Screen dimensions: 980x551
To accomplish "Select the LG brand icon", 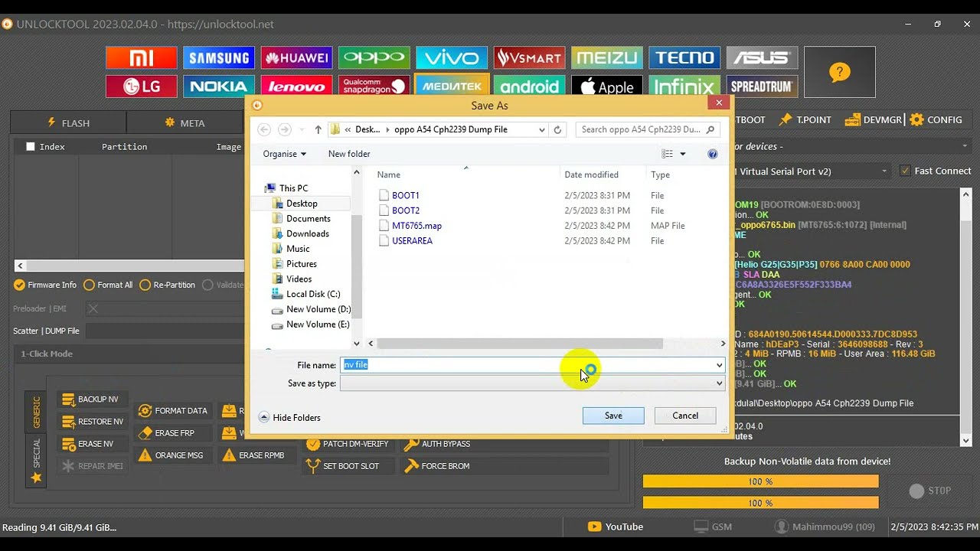I will click(142, 86).
